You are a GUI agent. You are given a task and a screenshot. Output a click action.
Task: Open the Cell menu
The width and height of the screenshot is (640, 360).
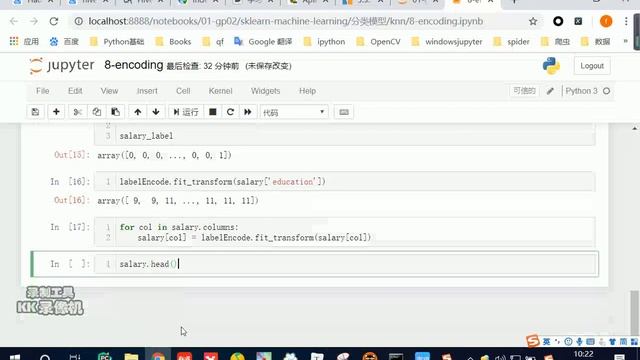pyautogui.click(x=183, y=91)
